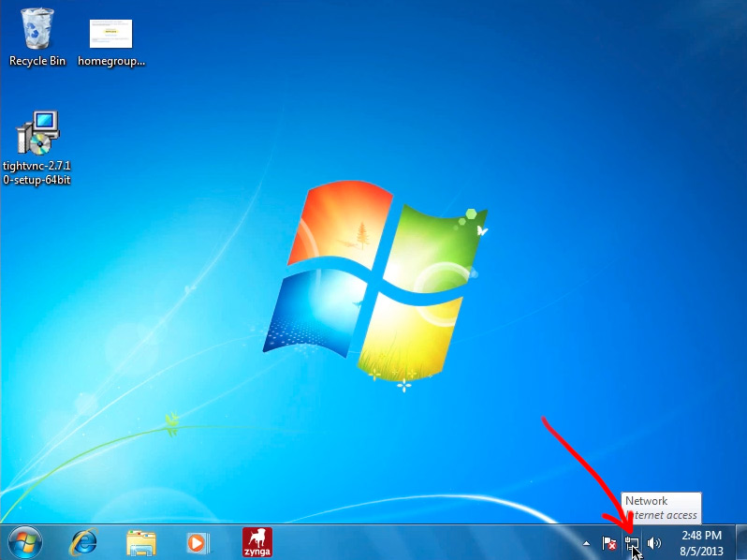Click the Network tray icon
The height and width of the screenshot is (560, 747).
click(631, 543)
